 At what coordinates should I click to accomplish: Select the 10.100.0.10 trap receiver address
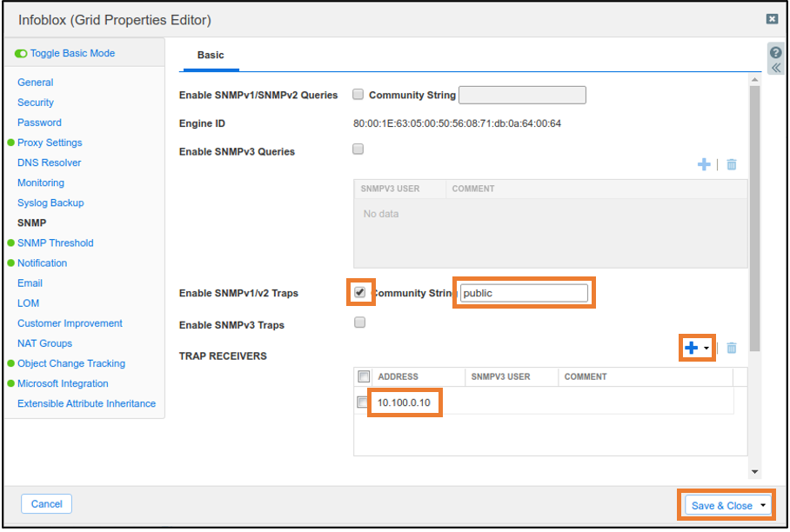click(x=404, y=402)
